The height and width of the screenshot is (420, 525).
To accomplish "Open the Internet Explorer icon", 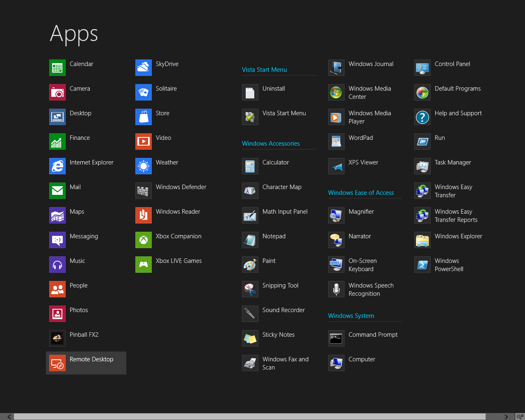I will [57, 166].
